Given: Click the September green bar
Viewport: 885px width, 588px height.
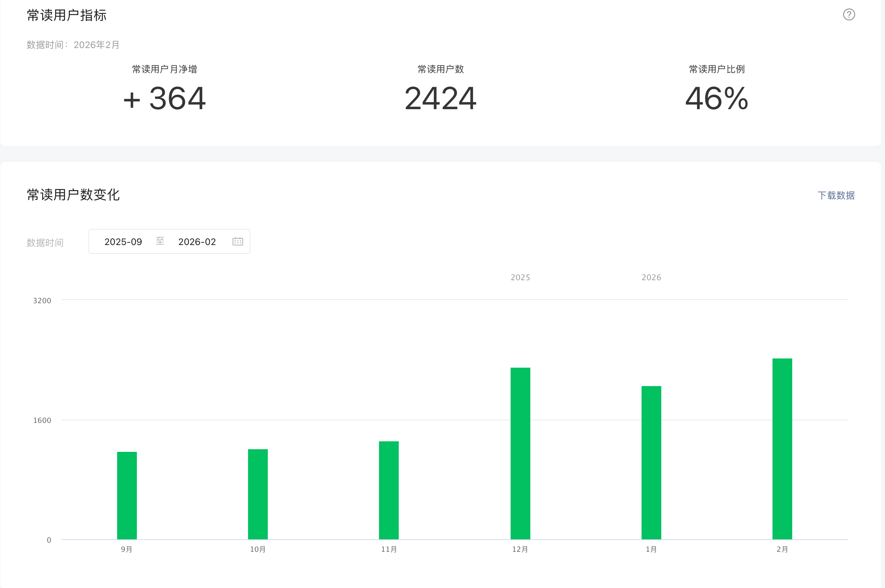Looking at the screenshot, I should pos(127,495).
